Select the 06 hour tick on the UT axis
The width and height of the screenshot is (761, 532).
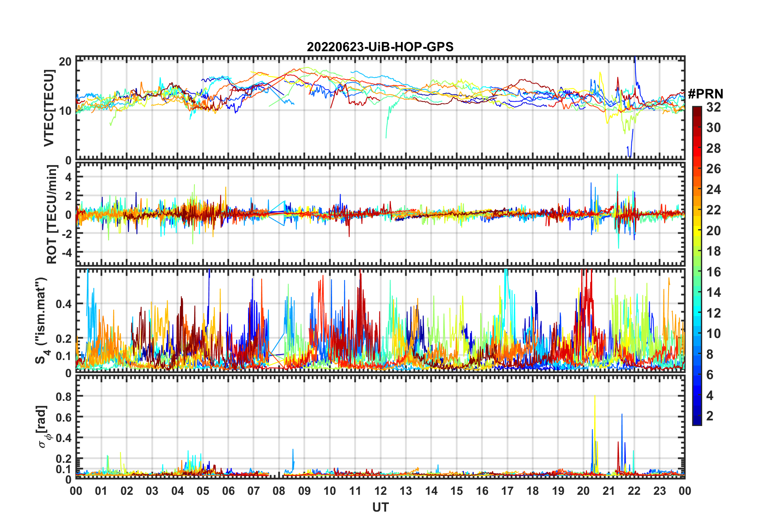tap(228, 491)
